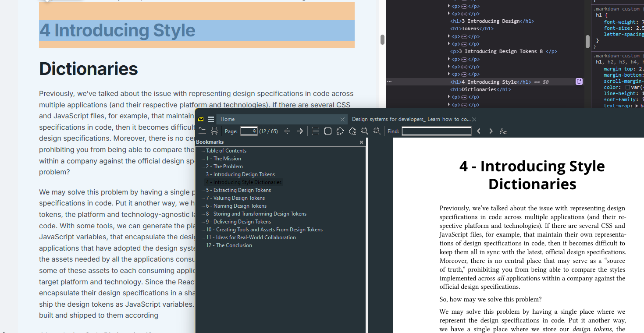This screenshot has width=644, height=333.
Task: Click the Zoom In magnifier icon
Action: click(x=377, y=131)
